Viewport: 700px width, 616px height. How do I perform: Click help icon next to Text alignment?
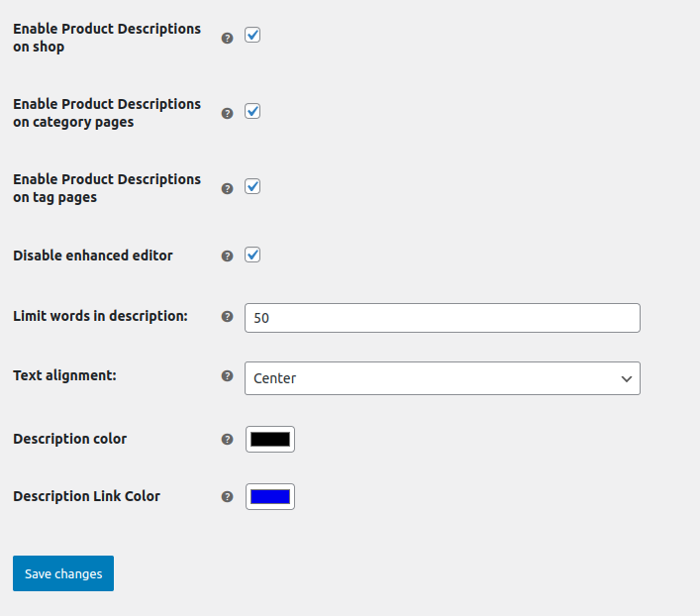click(227, 376)
